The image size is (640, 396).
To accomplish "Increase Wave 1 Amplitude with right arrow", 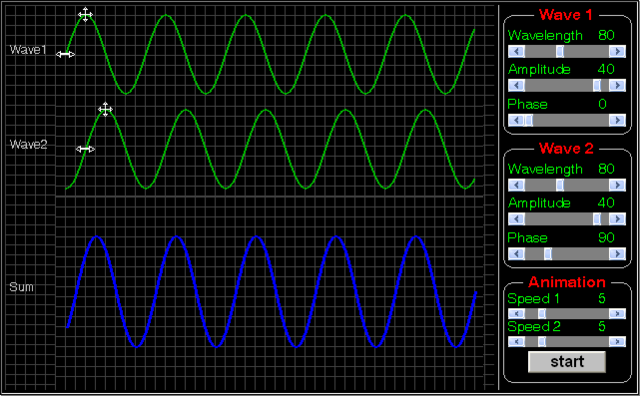I will (617, 85).
